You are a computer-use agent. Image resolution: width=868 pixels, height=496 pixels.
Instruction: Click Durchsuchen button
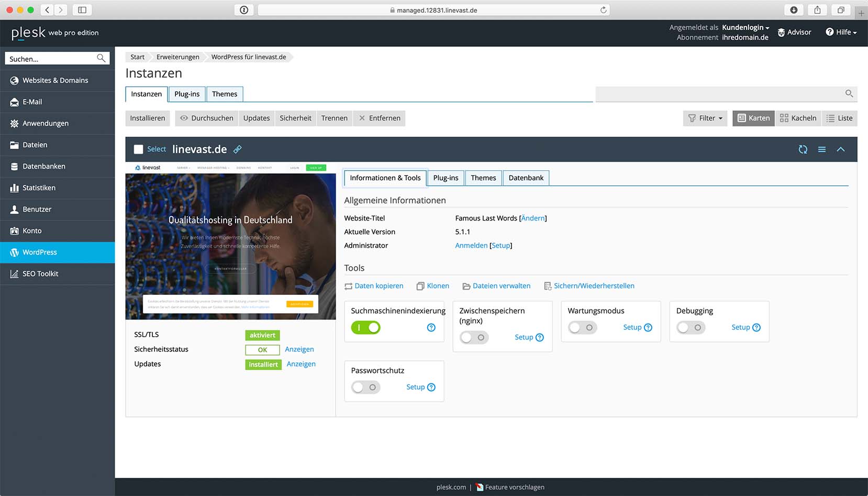tap(207, 118)
